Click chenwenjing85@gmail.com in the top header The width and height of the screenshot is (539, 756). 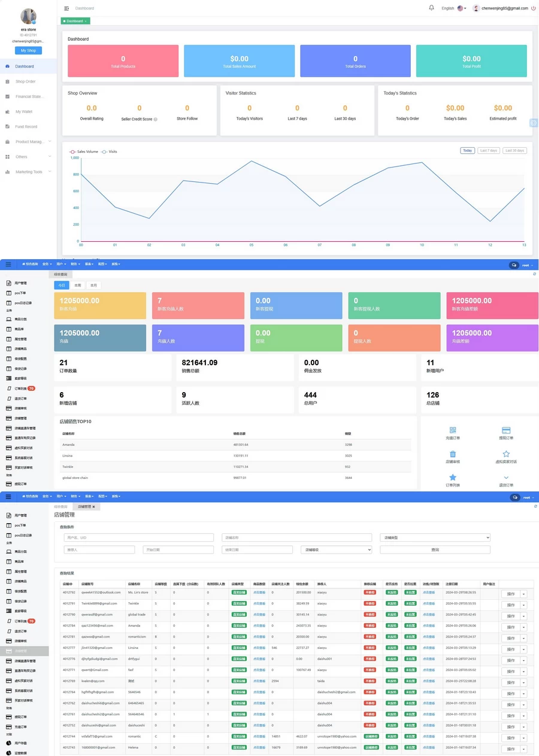tap(505, 8)
